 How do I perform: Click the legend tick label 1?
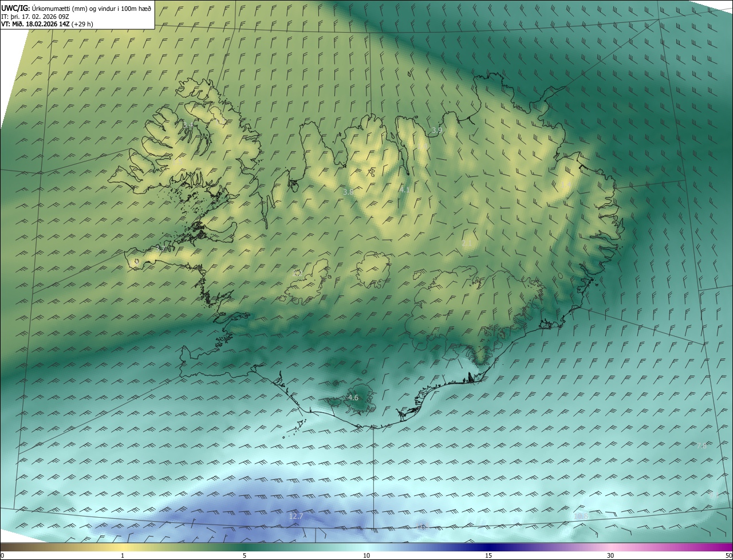123,555
